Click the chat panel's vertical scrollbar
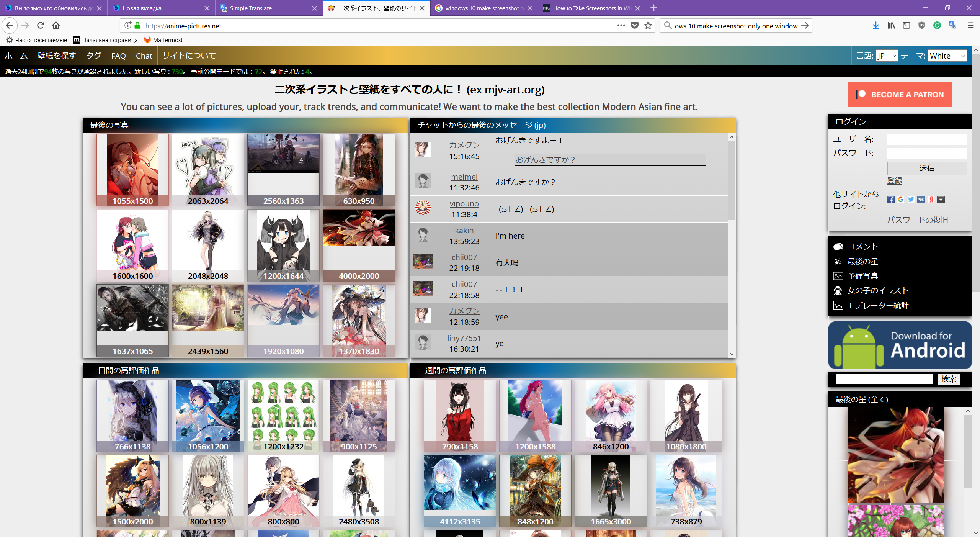 (x=732, y=180)
